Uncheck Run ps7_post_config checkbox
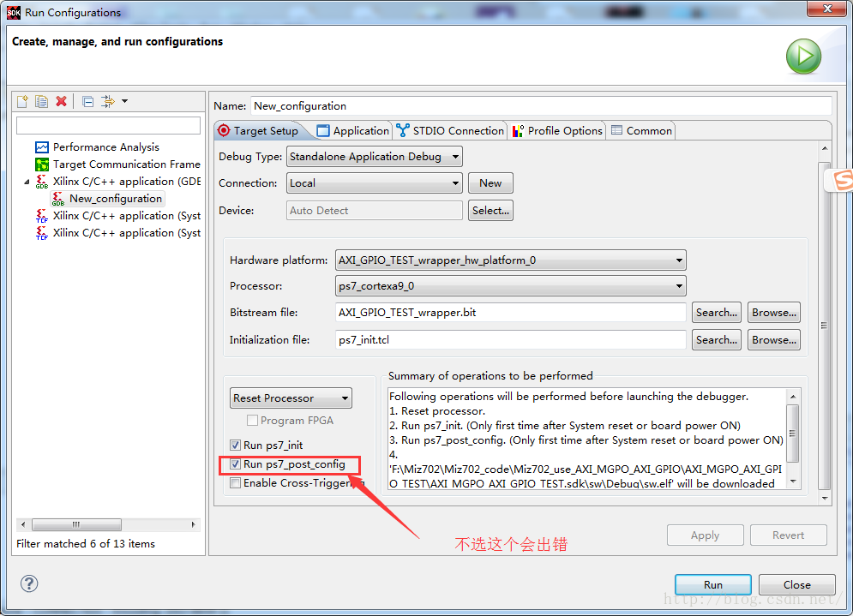853x616 pixels. pos(236,464)
